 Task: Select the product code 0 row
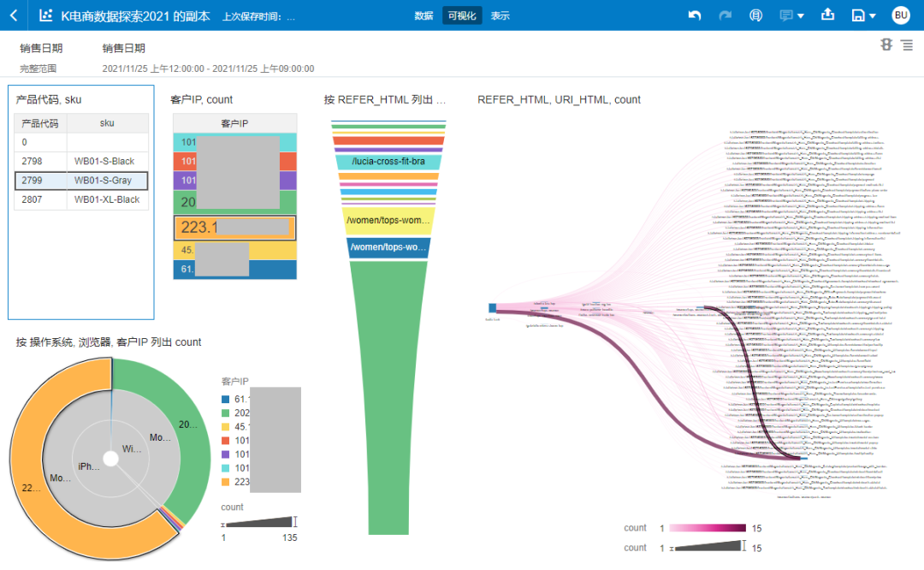pyautogui.click(x=81, y=142)
